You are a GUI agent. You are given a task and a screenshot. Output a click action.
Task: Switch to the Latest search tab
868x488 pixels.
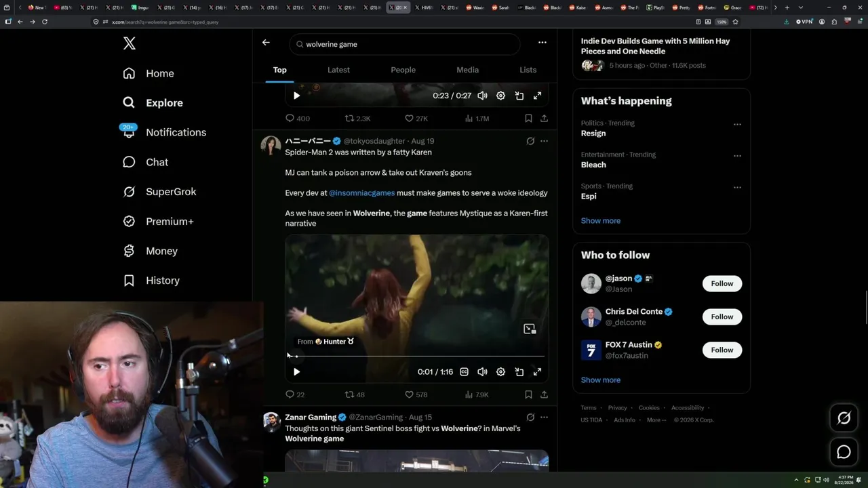click(x=338, y=70)
